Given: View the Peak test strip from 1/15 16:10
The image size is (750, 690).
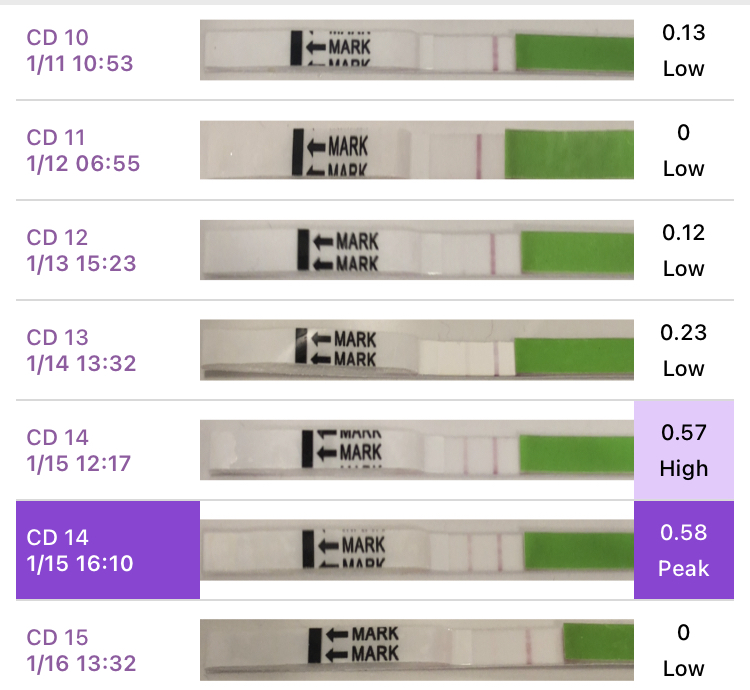Looking at the screenshot, I should pos(418,550).
